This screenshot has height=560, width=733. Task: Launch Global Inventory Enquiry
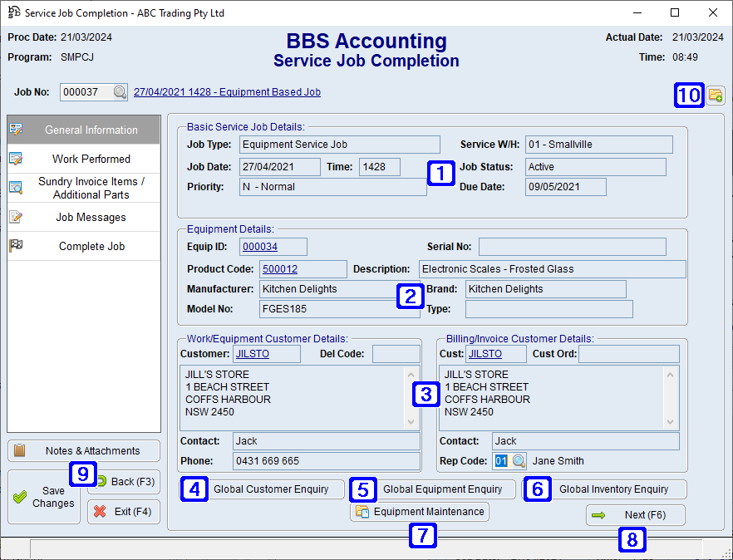point(620,489)
